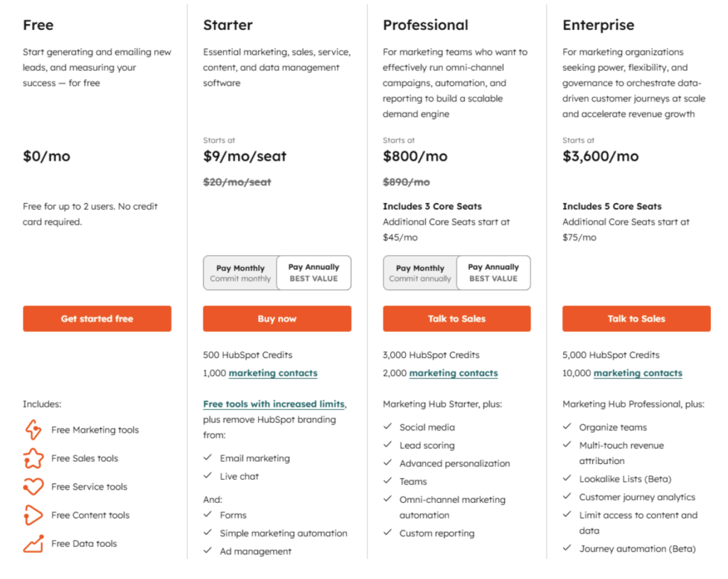Choose Pay Annually on Professional plan

493,273
